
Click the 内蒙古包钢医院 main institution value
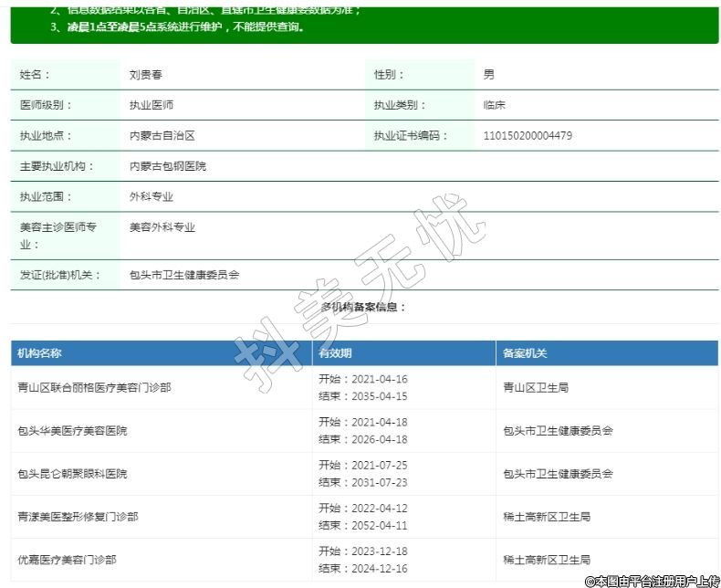click(x=168, y=166)
